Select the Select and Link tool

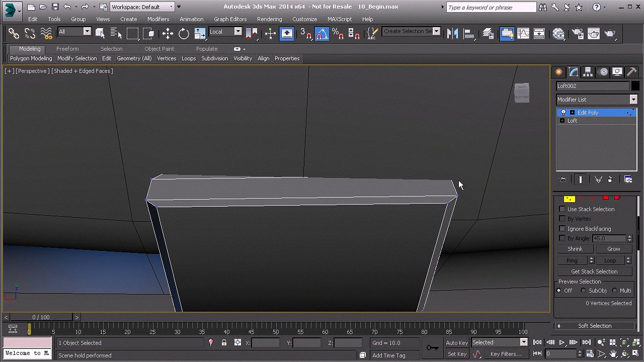coord(14,34)
